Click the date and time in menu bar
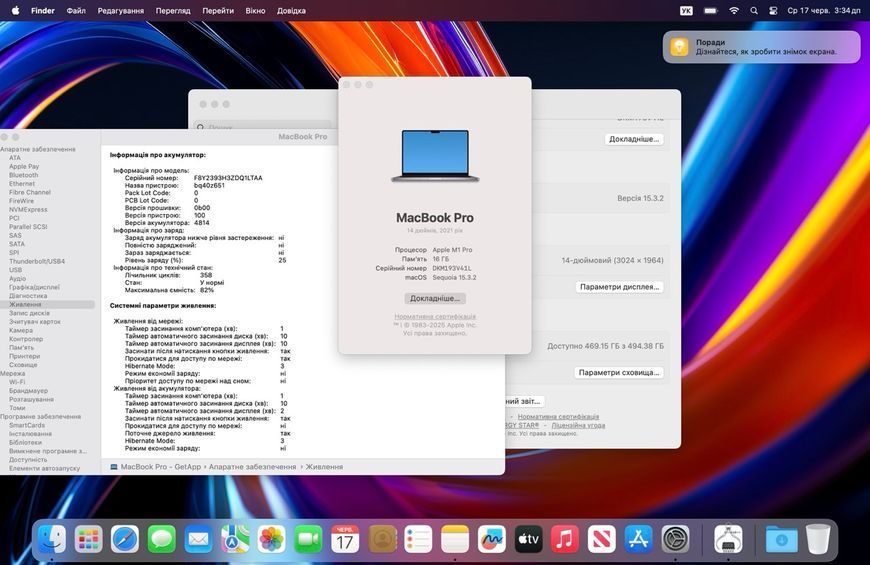 pyautogui.click(x=824, y=10)
